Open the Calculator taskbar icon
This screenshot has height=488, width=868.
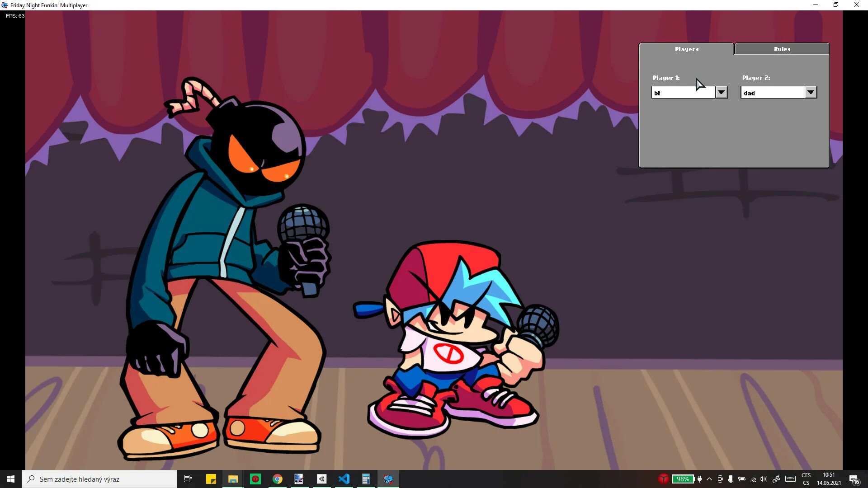(x=366, y=479)
